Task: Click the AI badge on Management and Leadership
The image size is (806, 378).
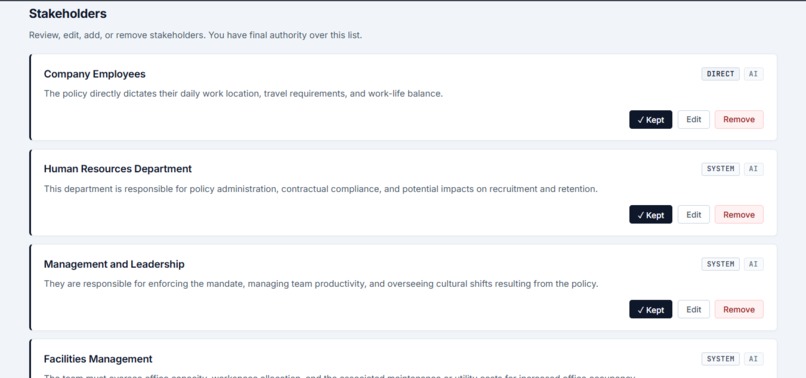Action: click(x=753, y=264)
